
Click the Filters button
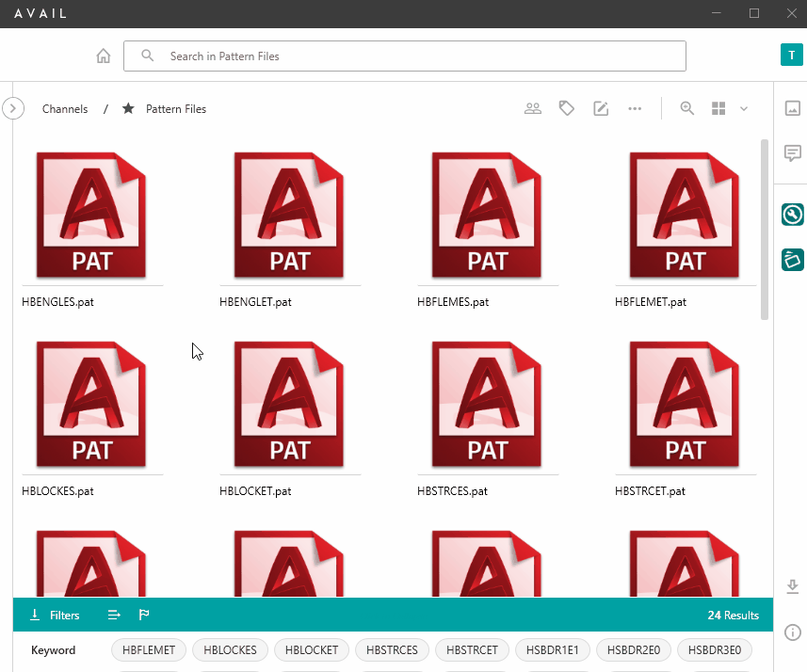point(54,615)
